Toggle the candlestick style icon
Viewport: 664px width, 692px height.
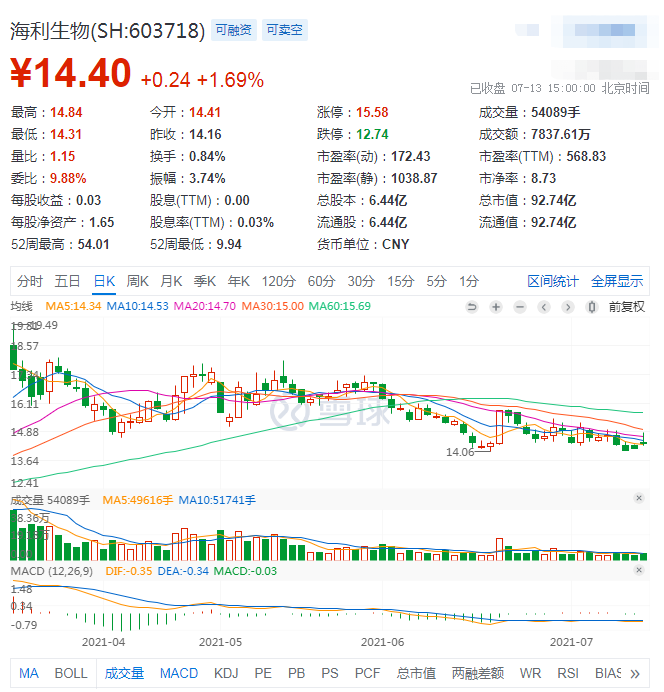pos(592,307)
